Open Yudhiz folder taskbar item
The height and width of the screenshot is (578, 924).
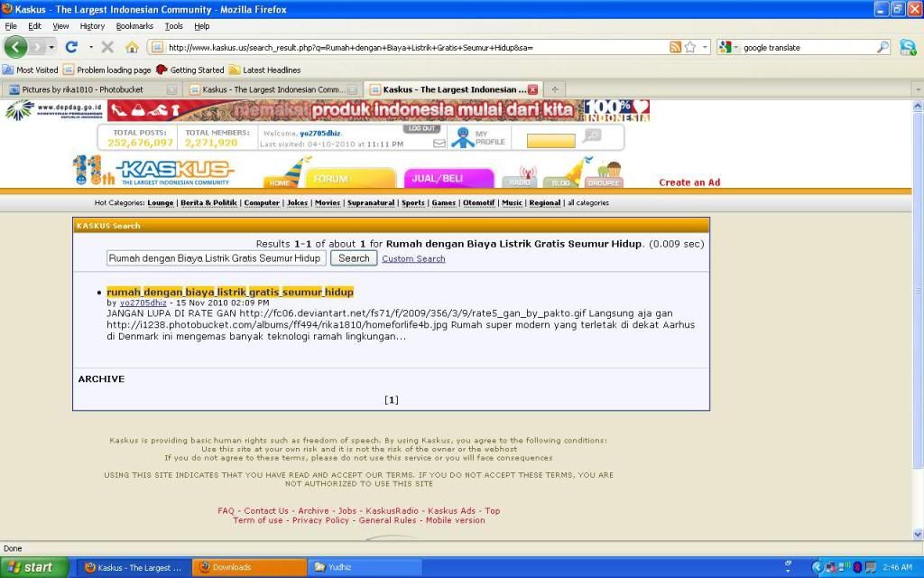click(365, 567)
